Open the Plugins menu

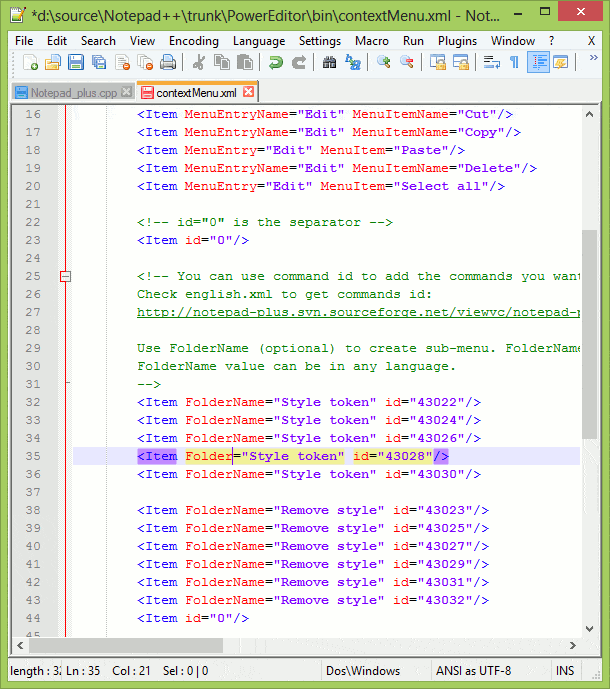(x=458, y=41)
